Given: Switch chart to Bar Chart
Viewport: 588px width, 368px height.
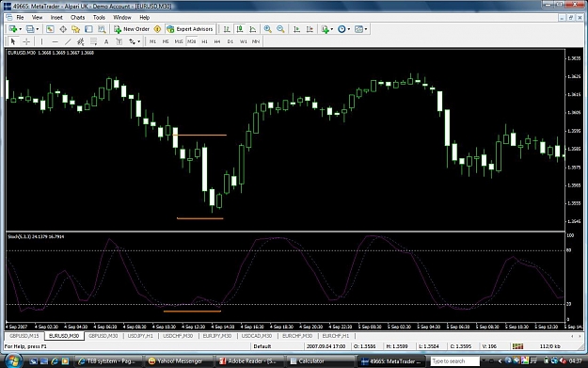Looking at the screenshot, I should [x=227, y=29].
